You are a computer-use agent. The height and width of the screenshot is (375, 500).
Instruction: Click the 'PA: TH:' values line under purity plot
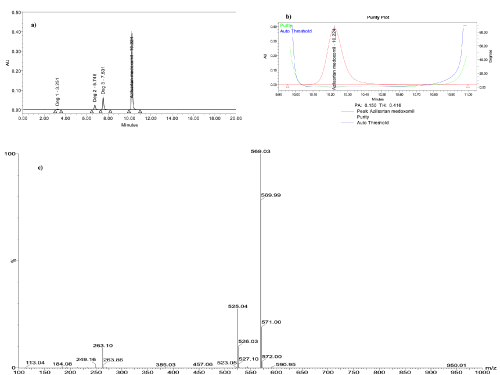point(378,105)
